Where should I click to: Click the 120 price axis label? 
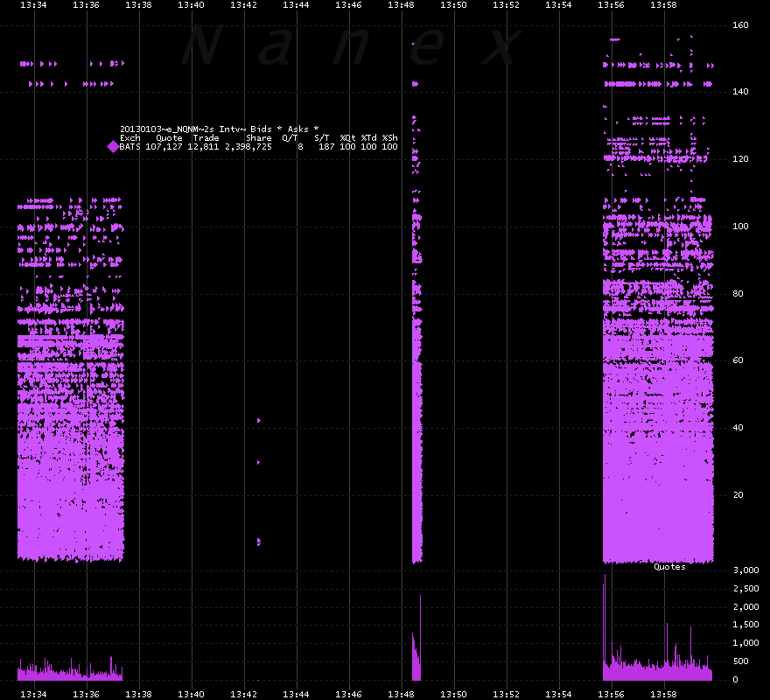coord(740,158)
